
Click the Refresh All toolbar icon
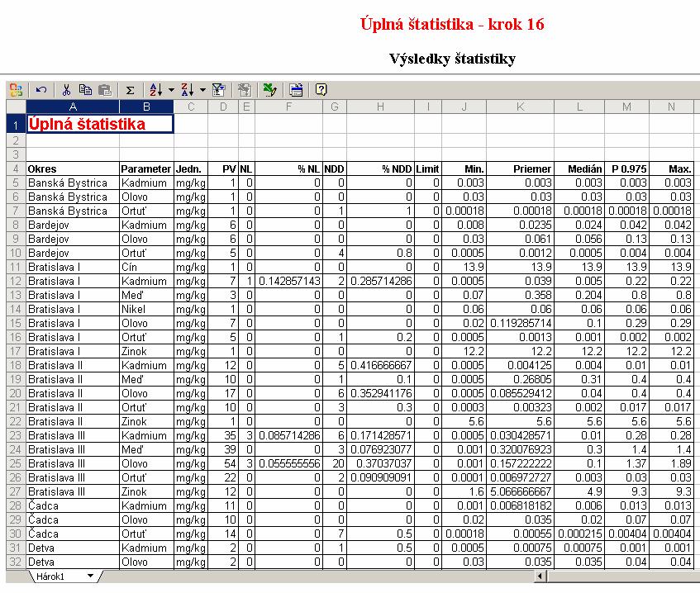244,90
